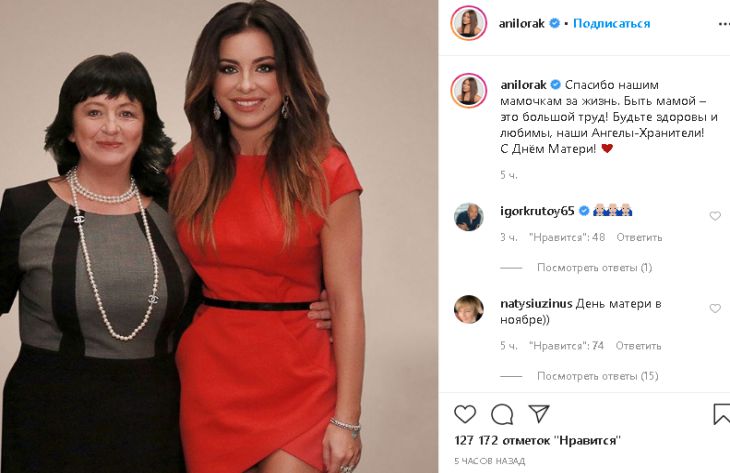Open anilorak username in post caption
The image size is (730, 473).
click(x=523, y=85)
